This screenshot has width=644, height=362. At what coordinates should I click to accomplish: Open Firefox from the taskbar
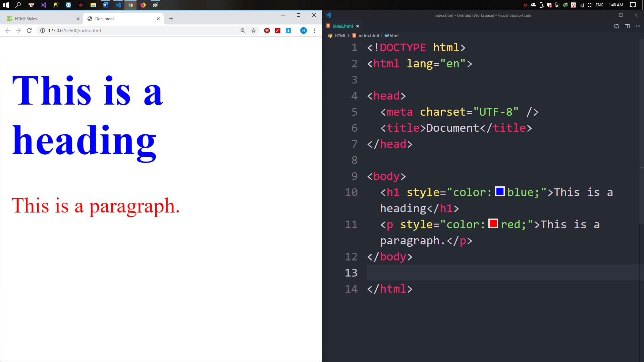(143, 5)
